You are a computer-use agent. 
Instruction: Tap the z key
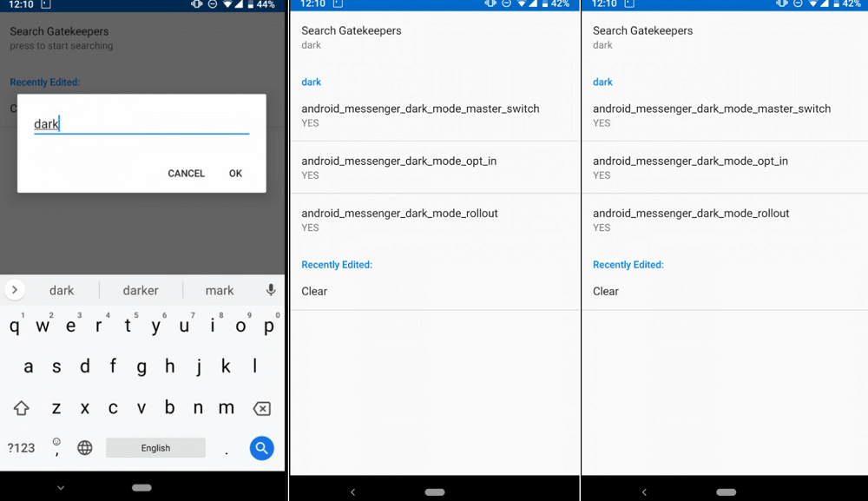point(56,408)
